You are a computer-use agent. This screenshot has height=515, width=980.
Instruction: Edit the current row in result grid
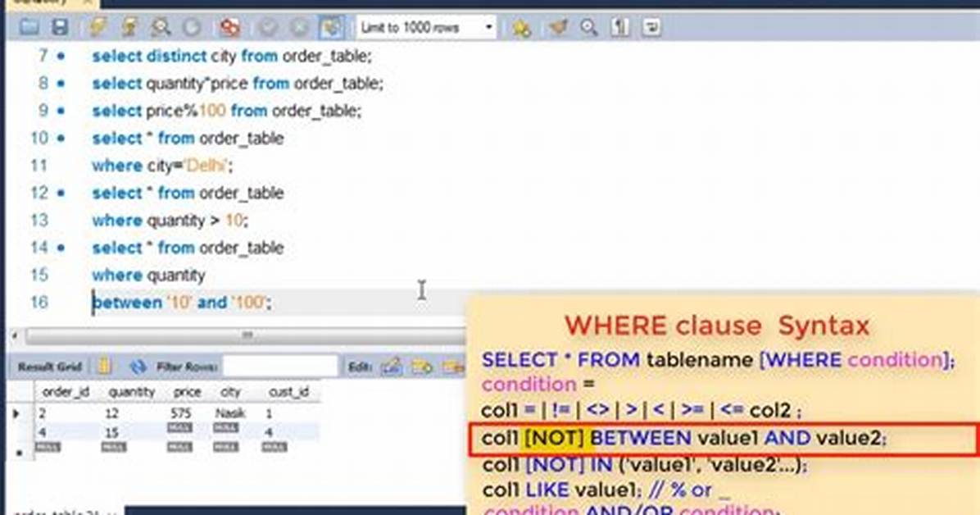tap(391, 366)
